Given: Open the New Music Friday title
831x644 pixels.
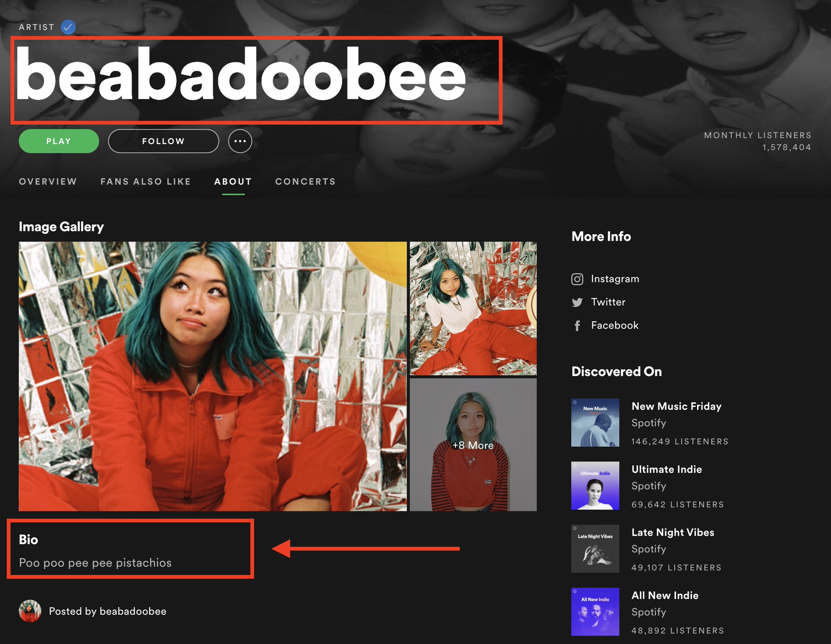Looking at the screenshot, I should (x=676, y=406).
